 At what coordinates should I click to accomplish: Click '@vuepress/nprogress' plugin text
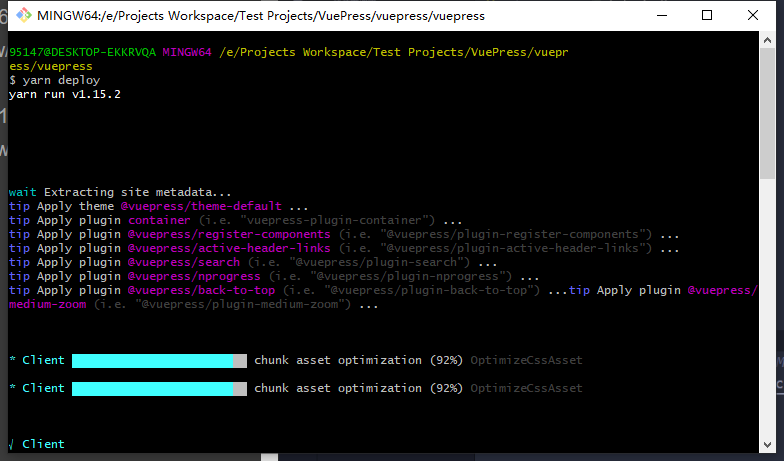click(194, 276)
